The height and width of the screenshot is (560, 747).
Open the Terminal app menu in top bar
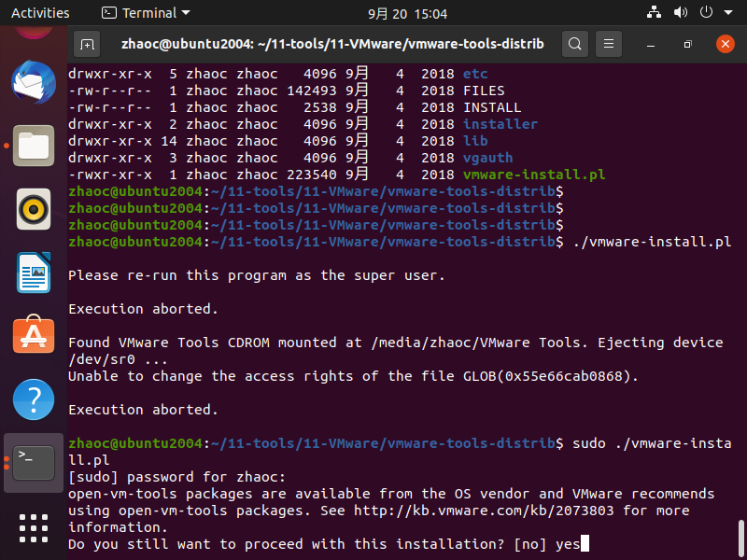[146, 13]
